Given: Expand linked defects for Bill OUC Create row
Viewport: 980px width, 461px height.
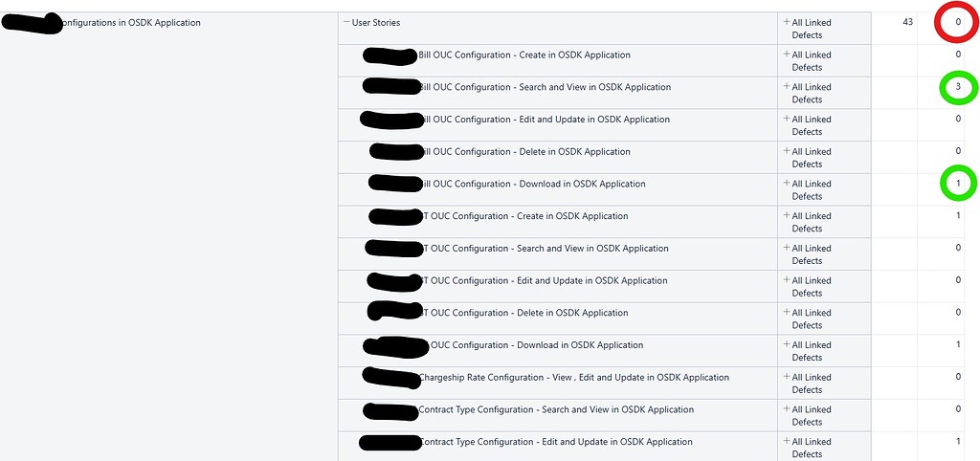Looking at the screenshot, I should (x=787, y=55).
